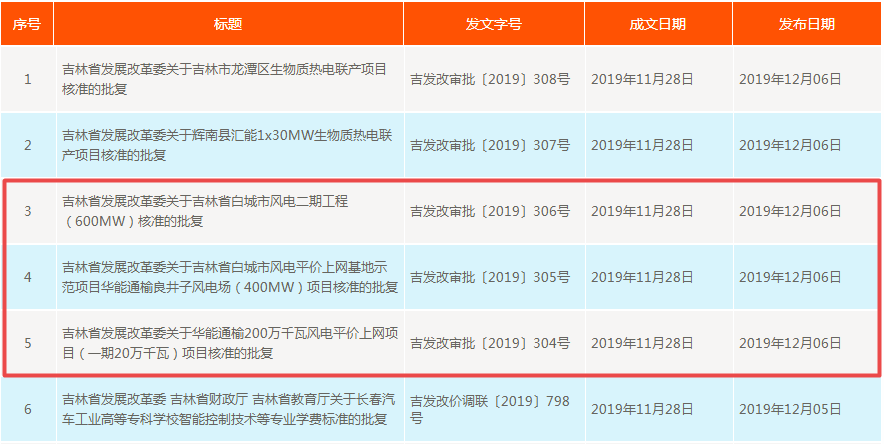Open the 白城市风电二期工程 600MW title

click(x=205, y=211)
